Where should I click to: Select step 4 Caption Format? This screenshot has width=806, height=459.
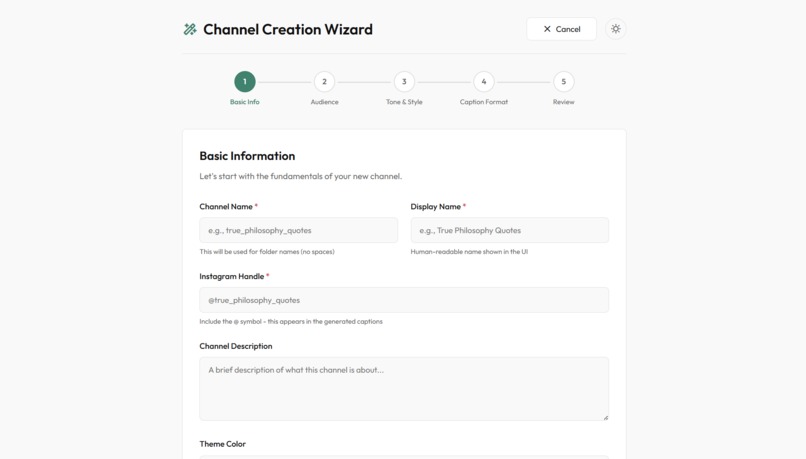[484, 82]
